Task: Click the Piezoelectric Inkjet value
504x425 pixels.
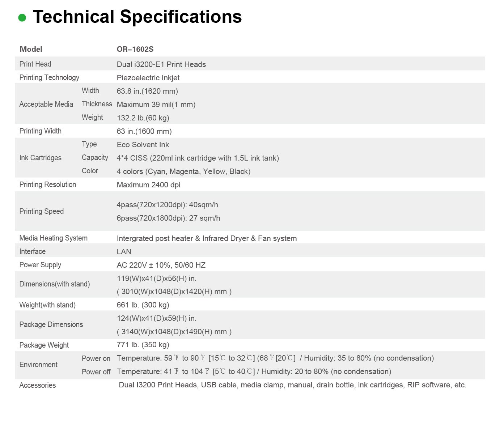Action: tap(148, 78)
